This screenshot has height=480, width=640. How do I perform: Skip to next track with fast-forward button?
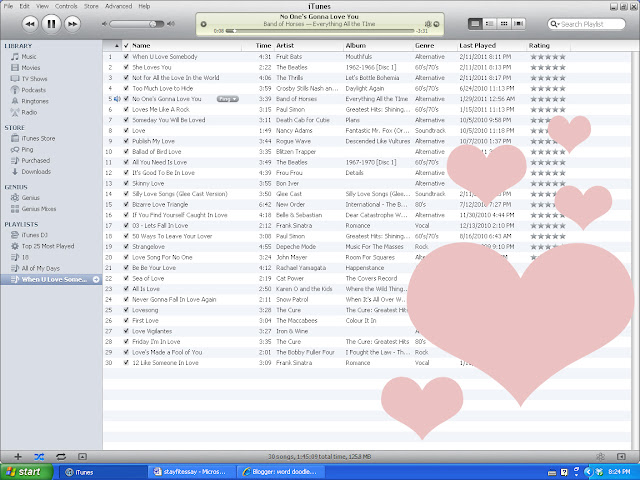click(72, 24)
